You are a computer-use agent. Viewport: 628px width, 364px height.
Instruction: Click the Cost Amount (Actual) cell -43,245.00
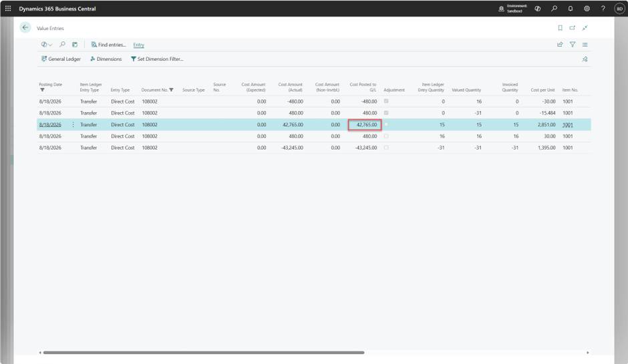pyautogui.click(x=293, y=148)
